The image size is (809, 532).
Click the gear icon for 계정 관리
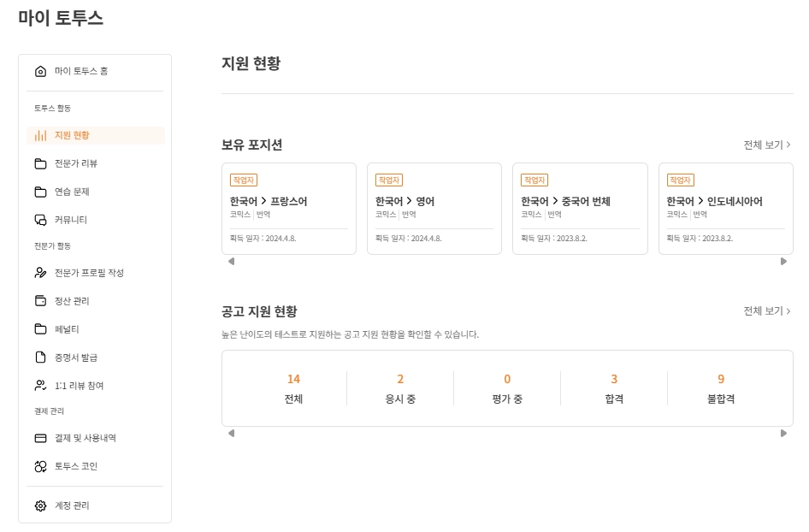coord(40,505)
